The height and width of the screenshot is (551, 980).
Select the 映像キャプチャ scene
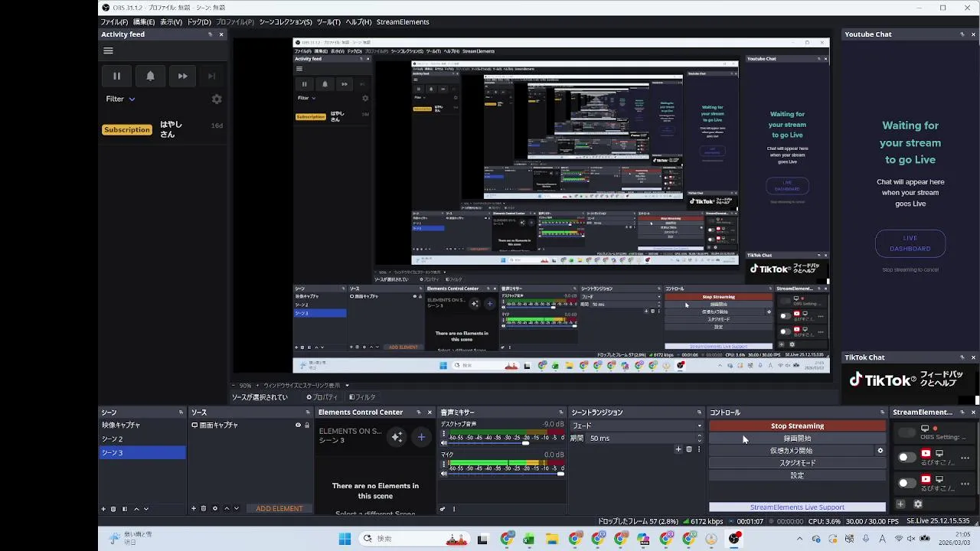coord(142,425)
